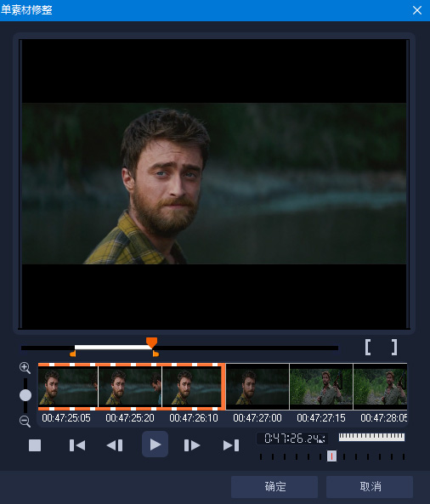Click the timecode stepper arrows

(321, 439)
